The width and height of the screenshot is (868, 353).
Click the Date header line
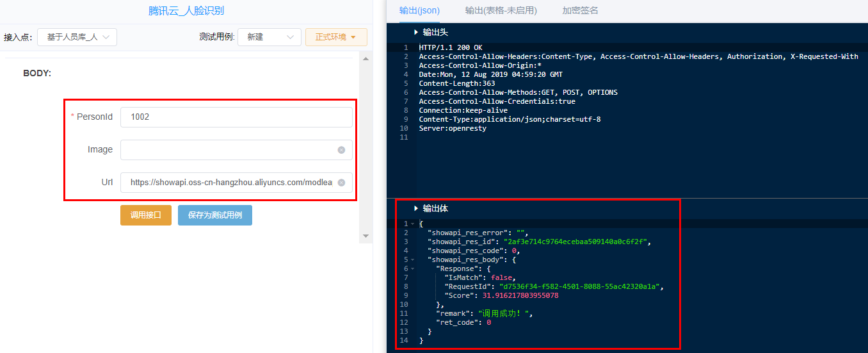coord(491,74)
